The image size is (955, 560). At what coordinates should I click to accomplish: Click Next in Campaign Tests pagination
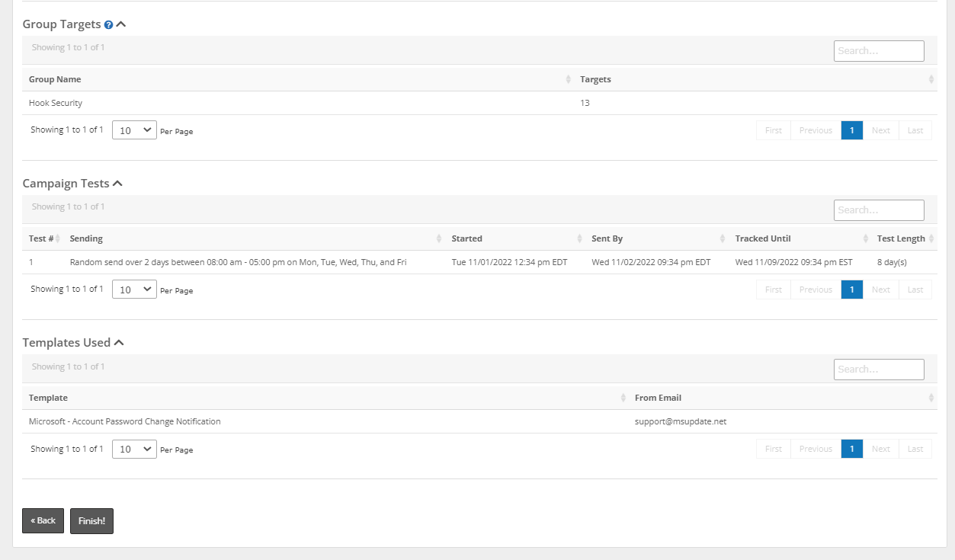click(x=881, y=290)
